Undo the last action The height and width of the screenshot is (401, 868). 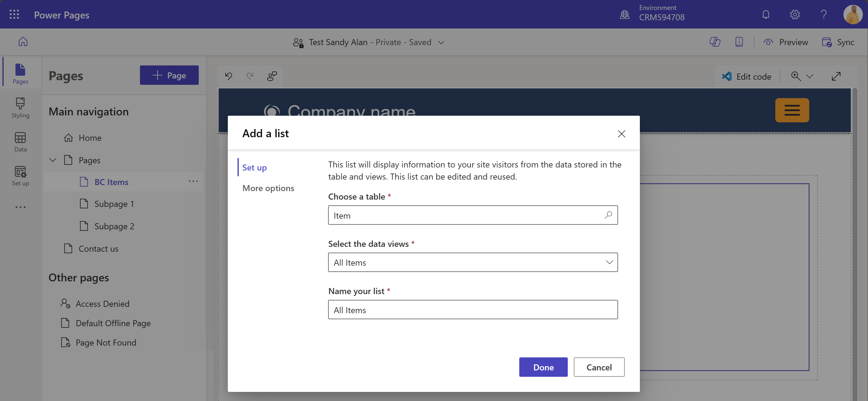228,76
